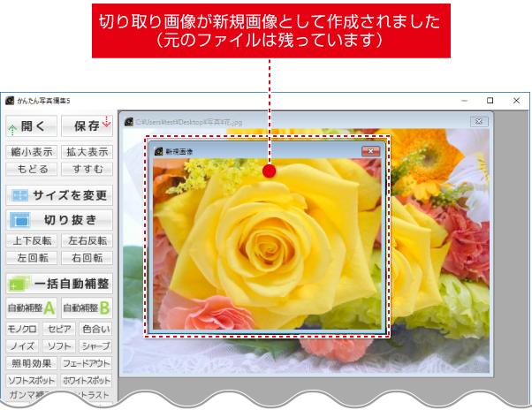Open a photo with the 開く button
Image resolution: width=532 pixels, height=410 pixels.
click(x=31, y=126)
